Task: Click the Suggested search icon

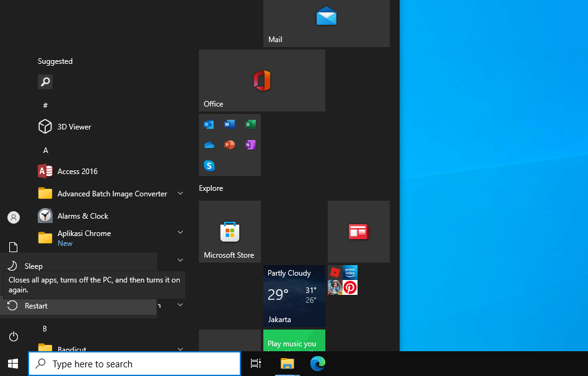Action: pyautogui.click(x=45, y=82)
